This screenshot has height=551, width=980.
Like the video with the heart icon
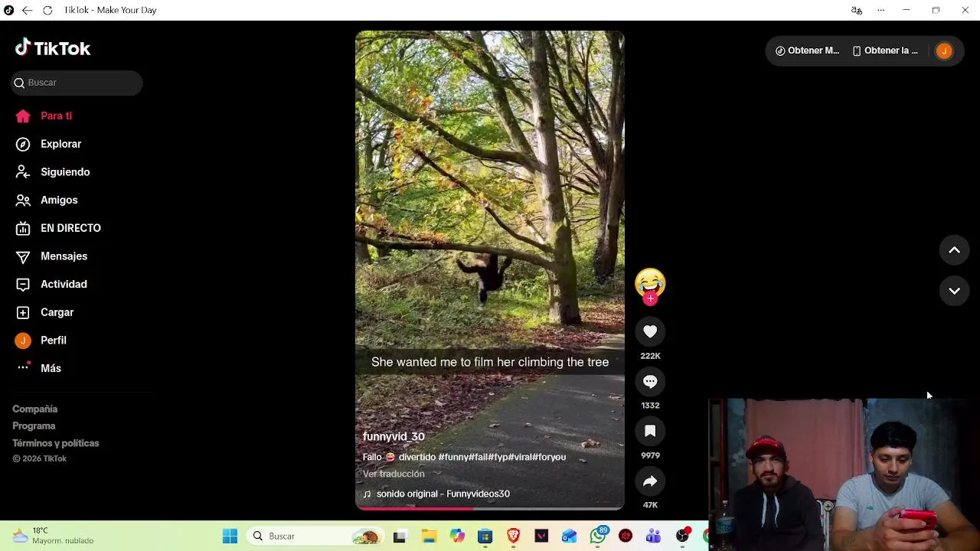(650, 331)
